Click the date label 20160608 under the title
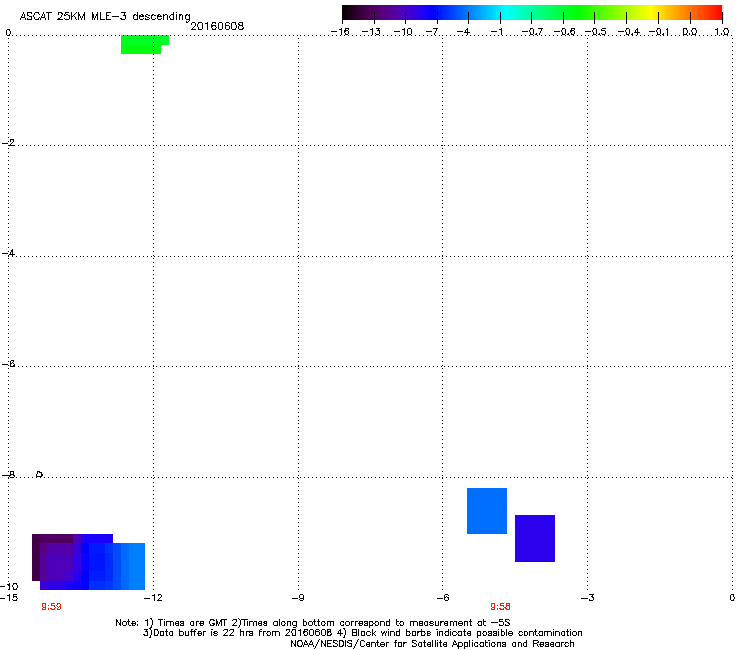The height and width of the screenshot is (650, 740). coord(217,26)
